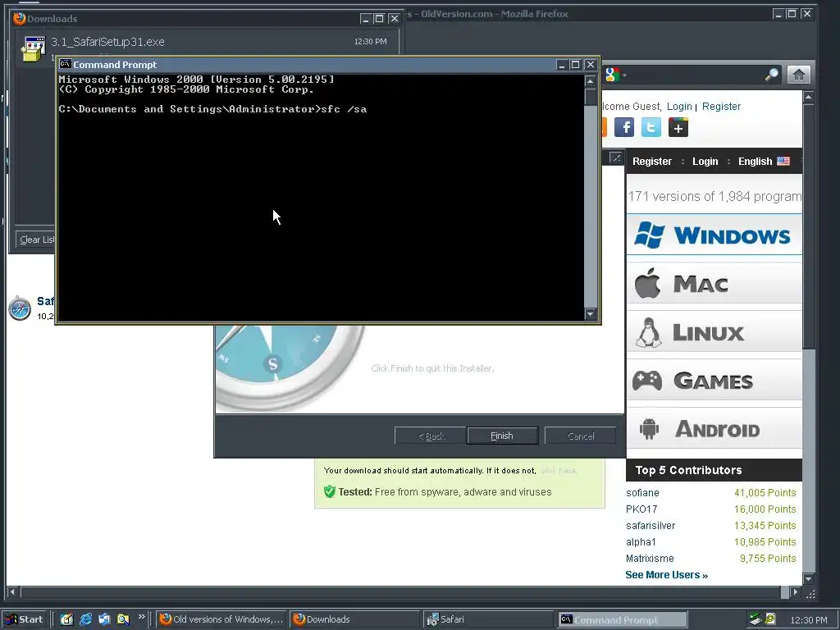840x630 pixels.
Task: Open contributor Matrixisme's profile
Action: [x=650, y=558]
